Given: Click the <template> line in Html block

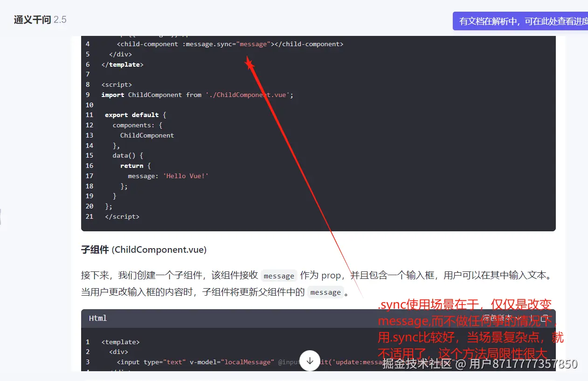Looking at the screenshot, I should [x=120, y=342].
